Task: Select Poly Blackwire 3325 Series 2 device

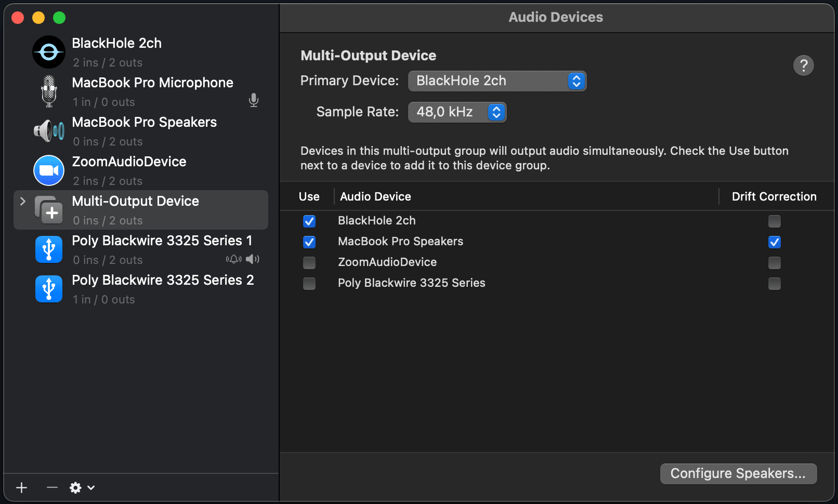Action: pos(141,289)
